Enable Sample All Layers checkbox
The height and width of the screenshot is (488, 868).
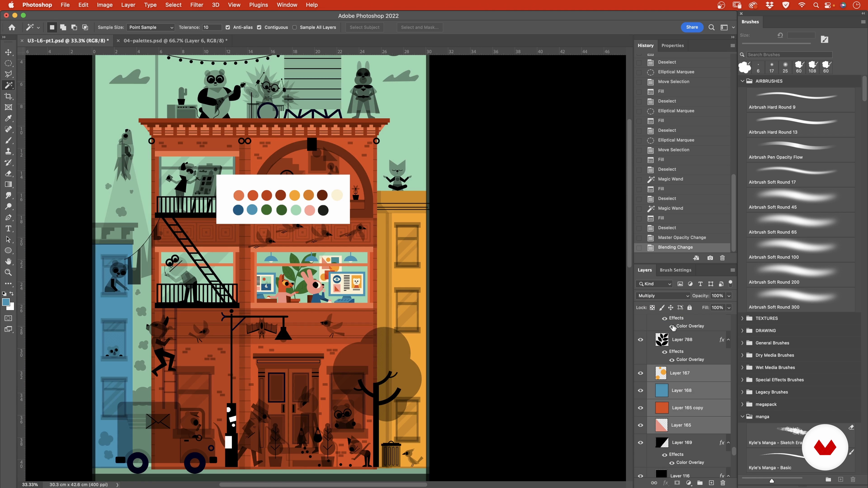(x=295, y=27)
